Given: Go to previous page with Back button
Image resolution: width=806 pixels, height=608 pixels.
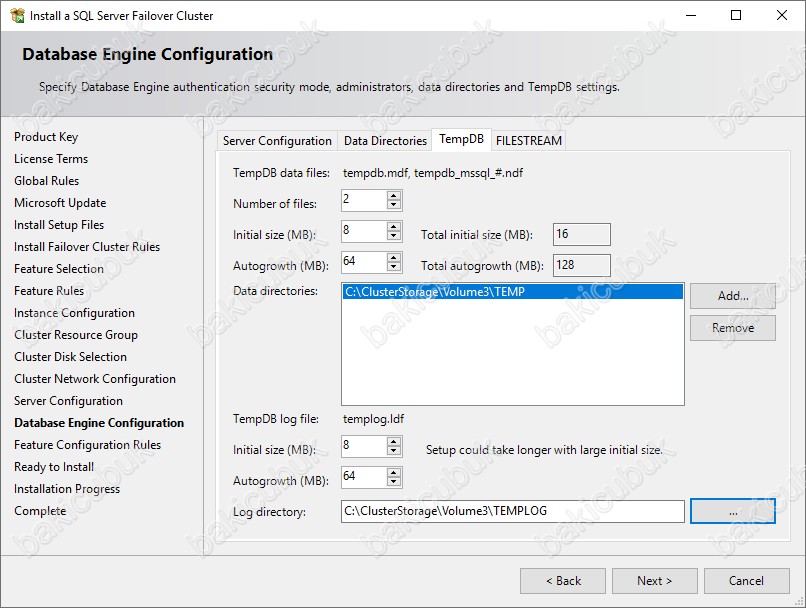Looking at the screenshot, I should click(x=563, y=581).
